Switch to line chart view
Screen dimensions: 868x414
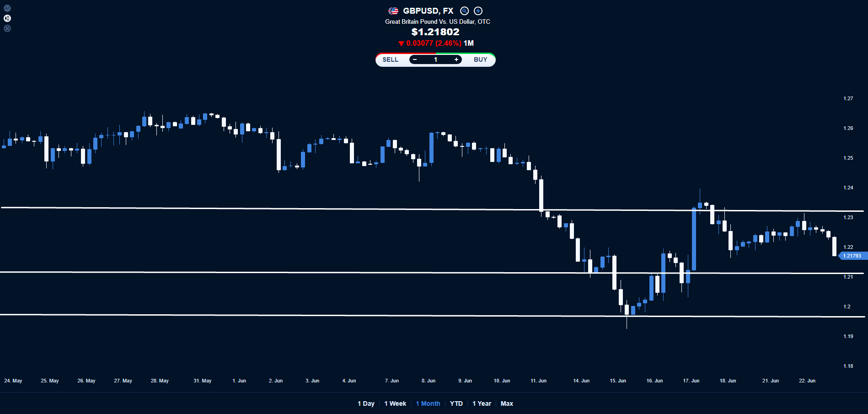7,8
